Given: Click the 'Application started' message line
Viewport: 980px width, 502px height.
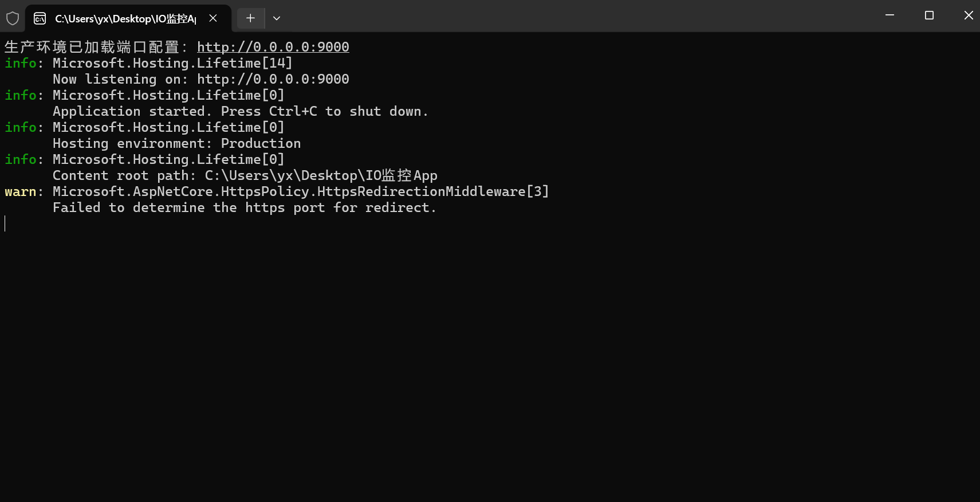Looking at the screenshot, I should click(x=240, y=111).
